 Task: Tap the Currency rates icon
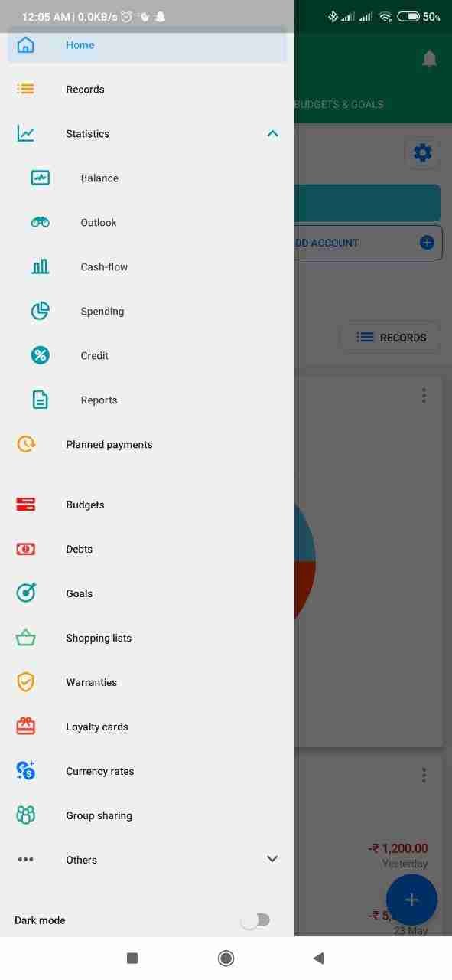point(26,771)
